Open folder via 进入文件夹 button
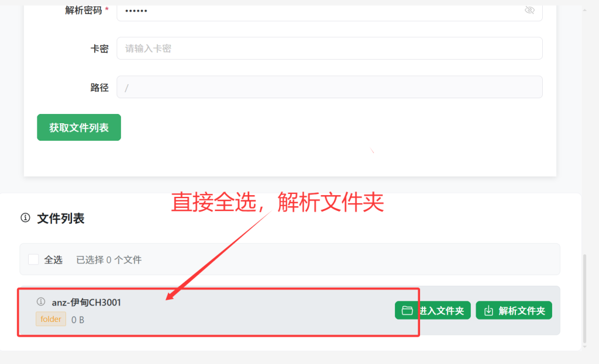The height and width of the screenshot is (364, 599). [x=432, y=311]
